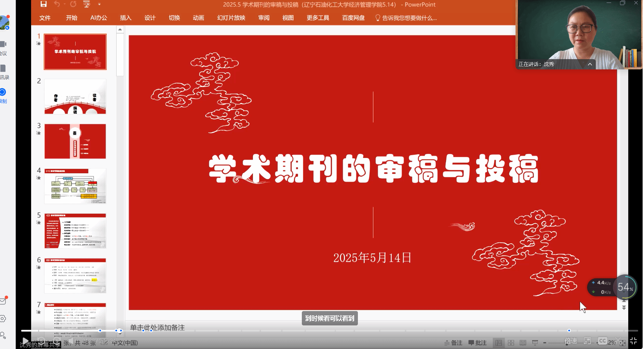
Task: Click the video progress bar
Action: (x=330, y=331)
